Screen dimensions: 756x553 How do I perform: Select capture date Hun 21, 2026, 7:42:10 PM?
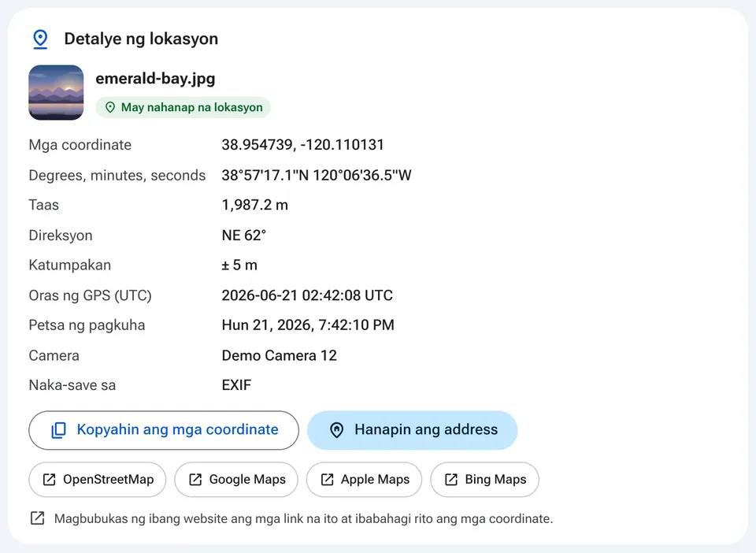[308, 325]
